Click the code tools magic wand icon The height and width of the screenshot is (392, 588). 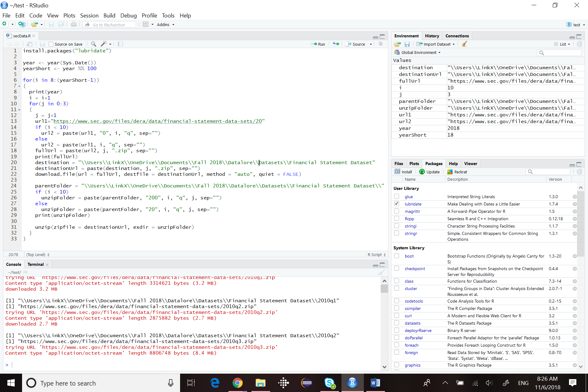(104, 44)
